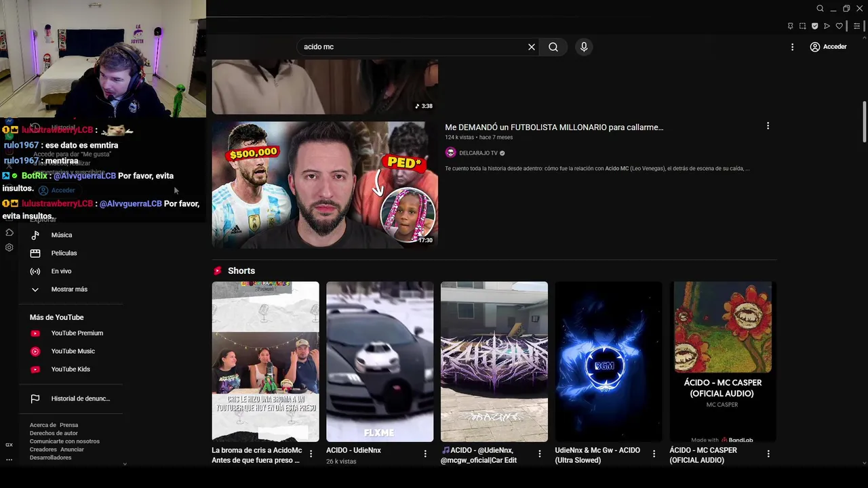Click the Desarrolladores footer link
The image size is (868, 488).
(x=50, y=457)
